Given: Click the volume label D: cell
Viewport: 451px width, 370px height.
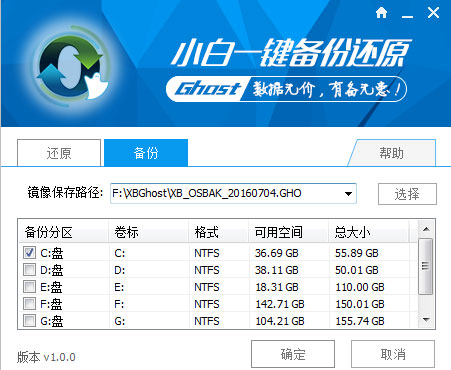Looking at the screenshot, I should coord(120,270).
